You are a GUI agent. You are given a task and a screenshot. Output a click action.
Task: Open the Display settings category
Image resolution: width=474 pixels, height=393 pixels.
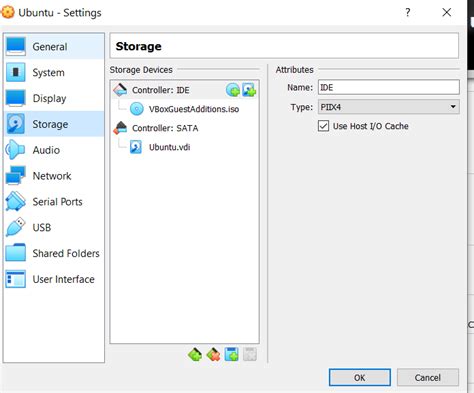[54, 98]
